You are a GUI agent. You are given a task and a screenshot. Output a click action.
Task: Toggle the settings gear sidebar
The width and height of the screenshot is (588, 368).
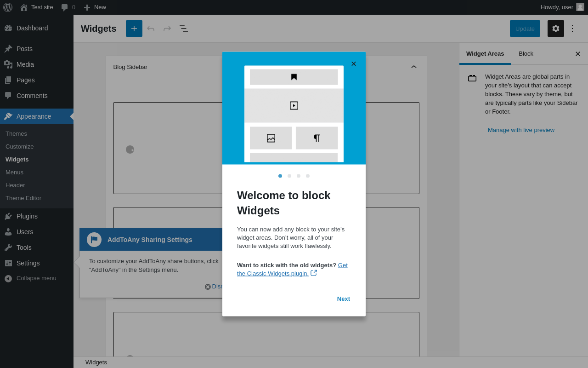click(556, 29)
